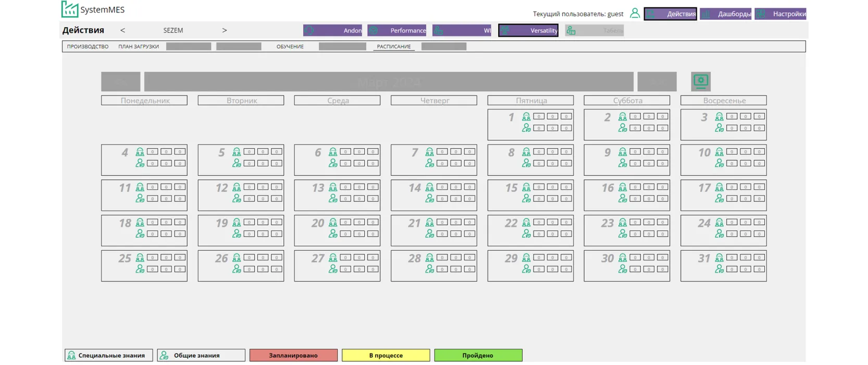This screenshot has width=868, height=365.
Task: Open the Обучение tab
Action: pos(290,46)
